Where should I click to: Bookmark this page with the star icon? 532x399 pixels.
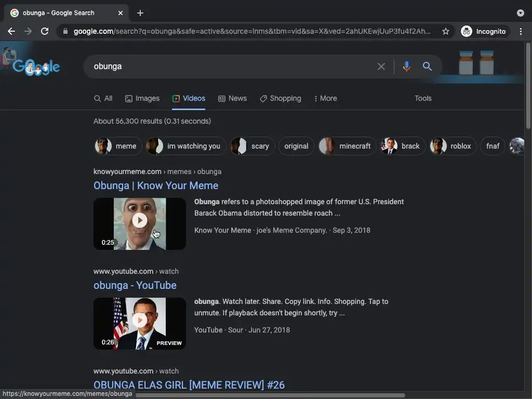(445, 32)
